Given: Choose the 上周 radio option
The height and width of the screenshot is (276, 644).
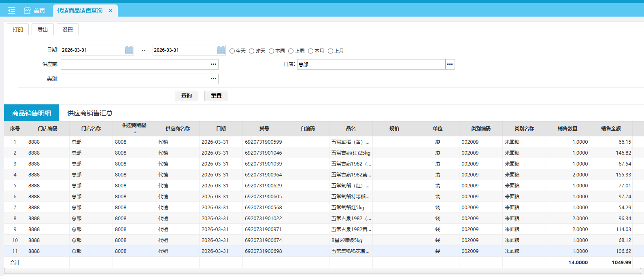Looking at the screenshot, I should 291,51.
